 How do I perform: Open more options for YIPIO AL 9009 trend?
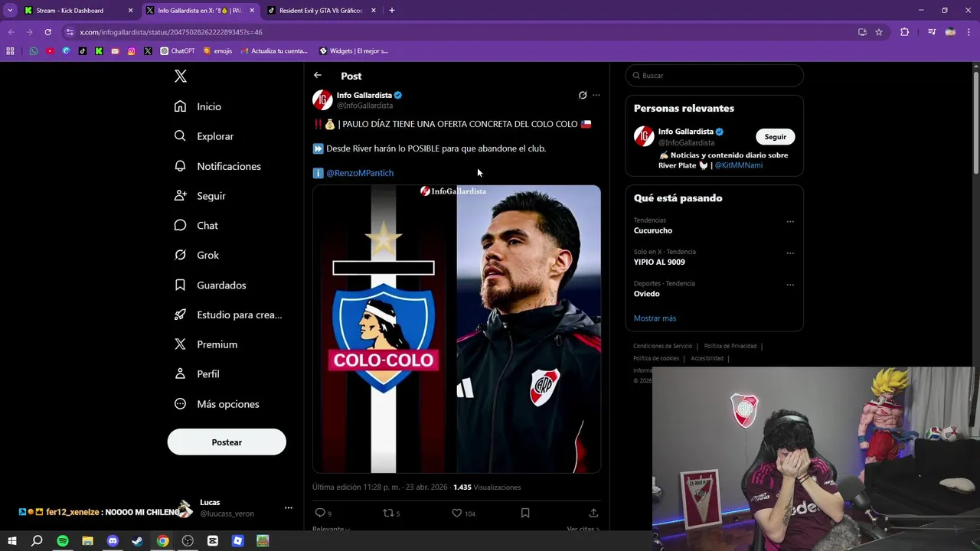(x=790, y=253)
